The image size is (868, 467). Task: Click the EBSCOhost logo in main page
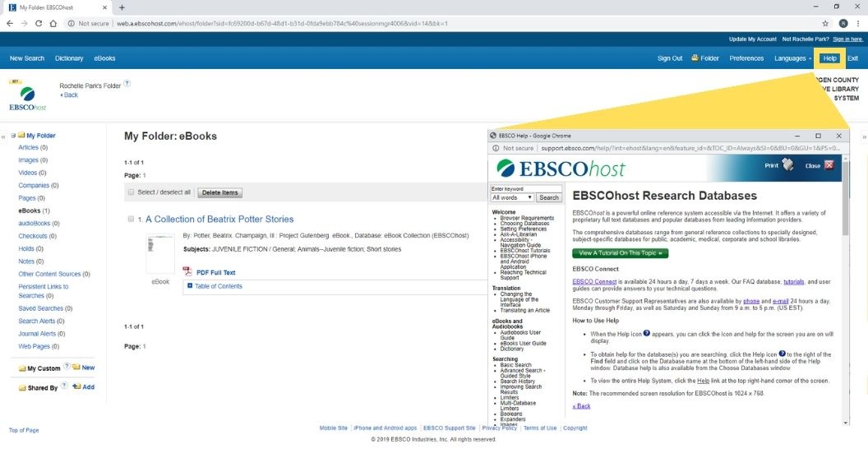pyautogui.click(x=27, y=98)
